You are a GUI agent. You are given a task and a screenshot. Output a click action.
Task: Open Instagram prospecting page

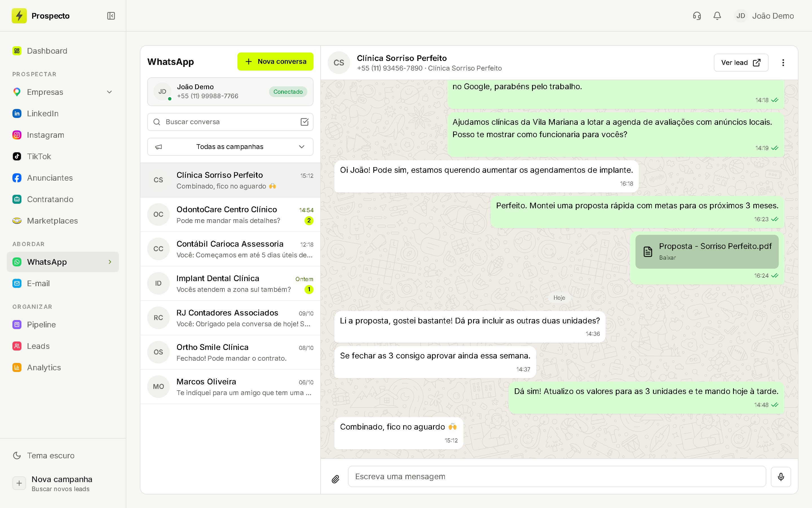(63, 135)
